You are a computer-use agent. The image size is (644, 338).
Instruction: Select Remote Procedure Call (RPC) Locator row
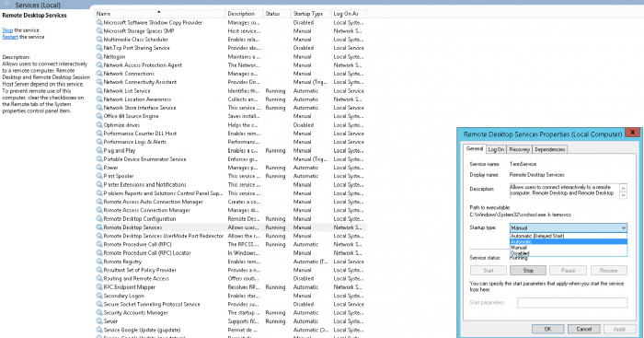pyautogui.click(x=230, y=253)
